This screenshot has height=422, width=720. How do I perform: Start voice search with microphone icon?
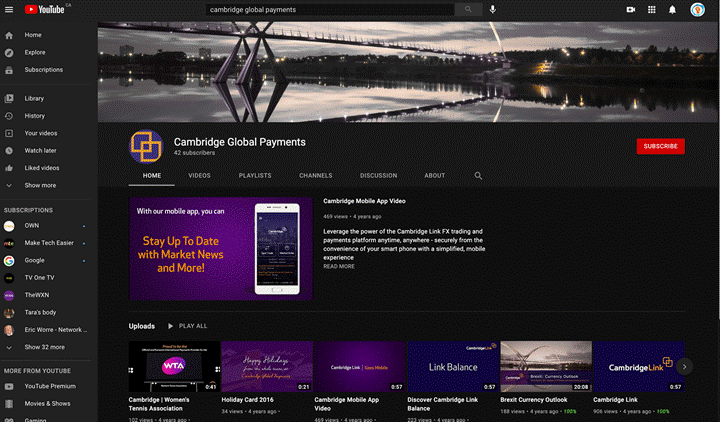pos(493,9)
